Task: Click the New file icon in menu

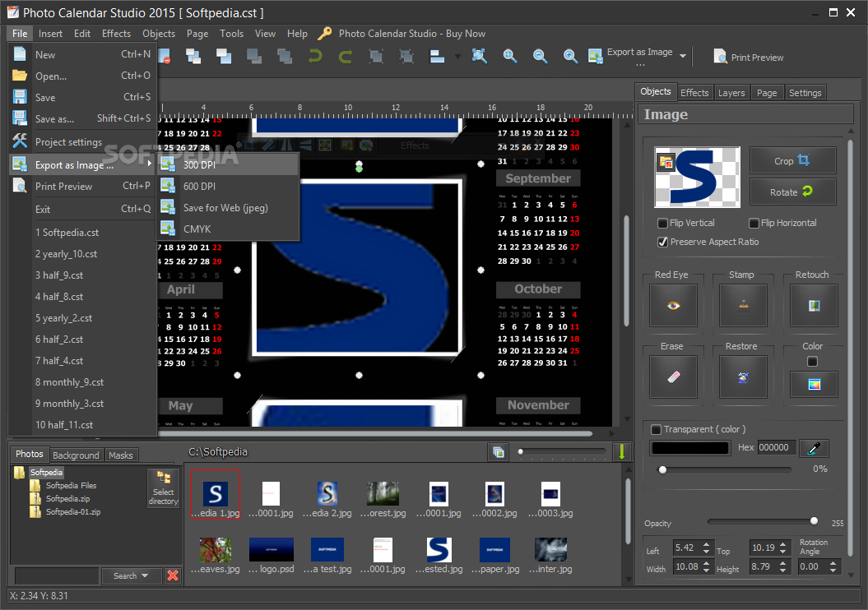Action: 20,54
